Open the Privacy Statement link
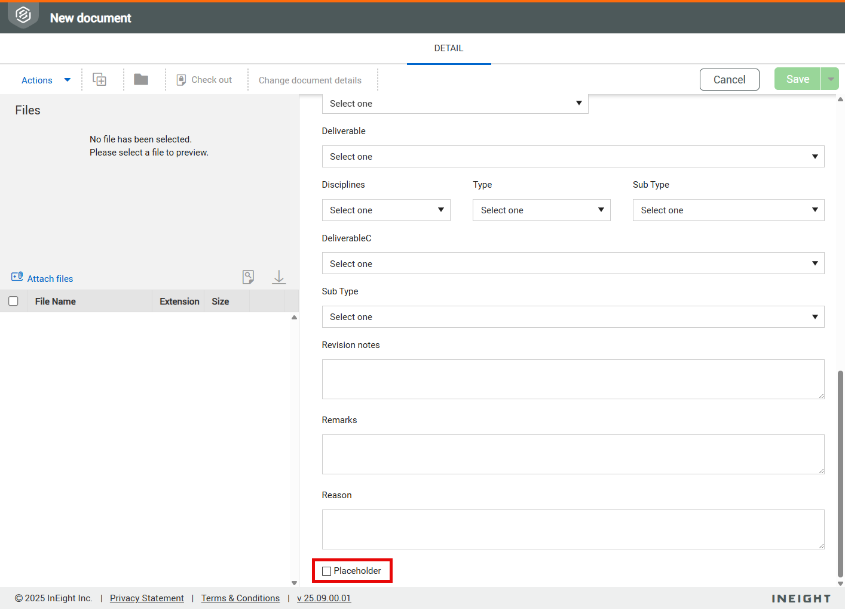 click(x=146, y=598)
